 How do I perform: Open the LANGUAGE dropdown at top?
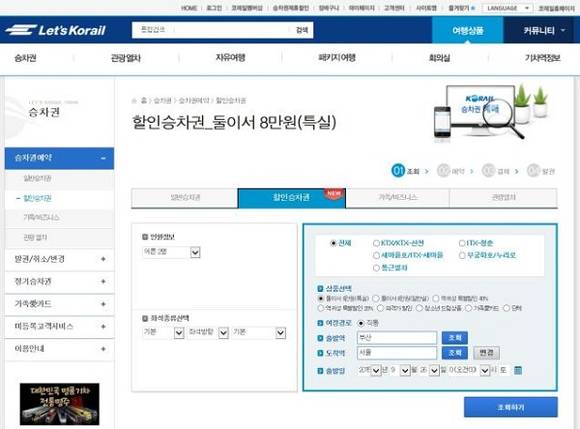tap(507, 8)
